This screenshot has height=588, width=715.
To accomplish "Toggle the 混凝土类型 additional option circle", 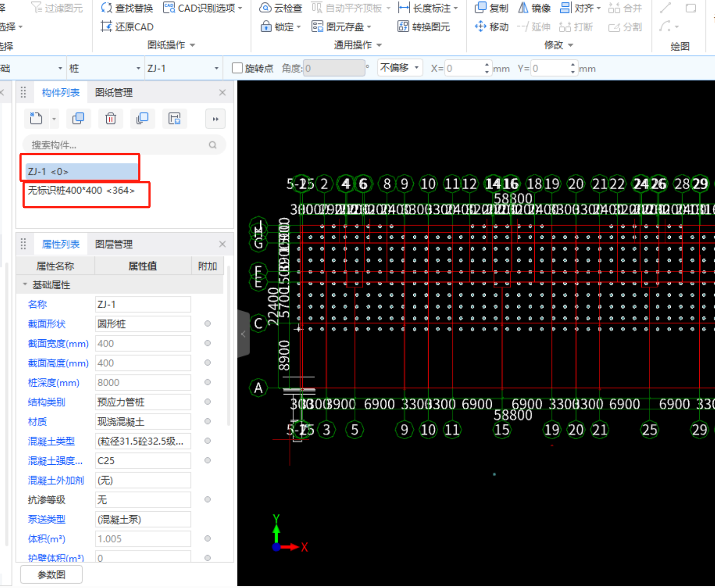I will point(208,441).
